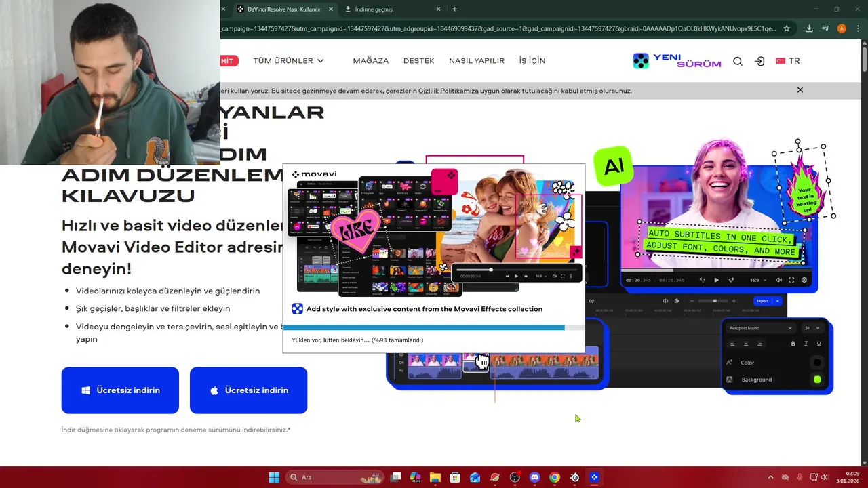Click the movavi logo in installer window
The image size is (868, 488).
point(314,174)
